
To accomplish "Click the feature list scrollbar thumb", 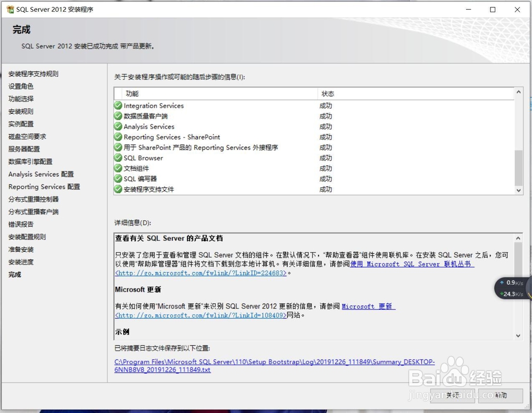I will 518,168.
